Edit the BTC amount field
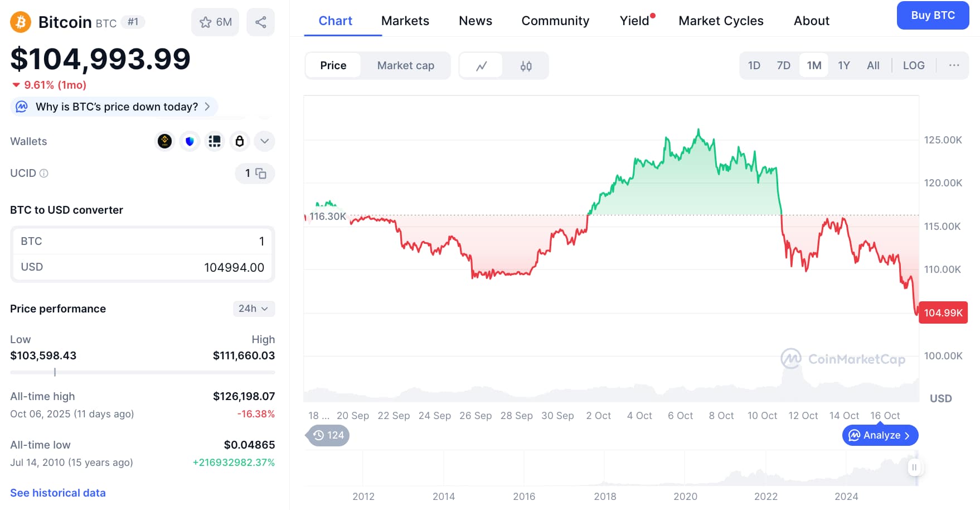Screen dimensions: 980x510 [x=143, y=241]
